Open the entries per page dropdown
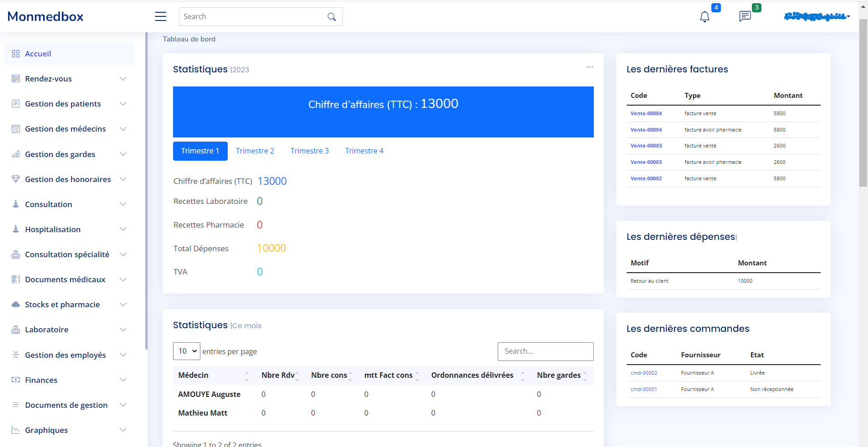868x447 pixels. coord(186,351)
